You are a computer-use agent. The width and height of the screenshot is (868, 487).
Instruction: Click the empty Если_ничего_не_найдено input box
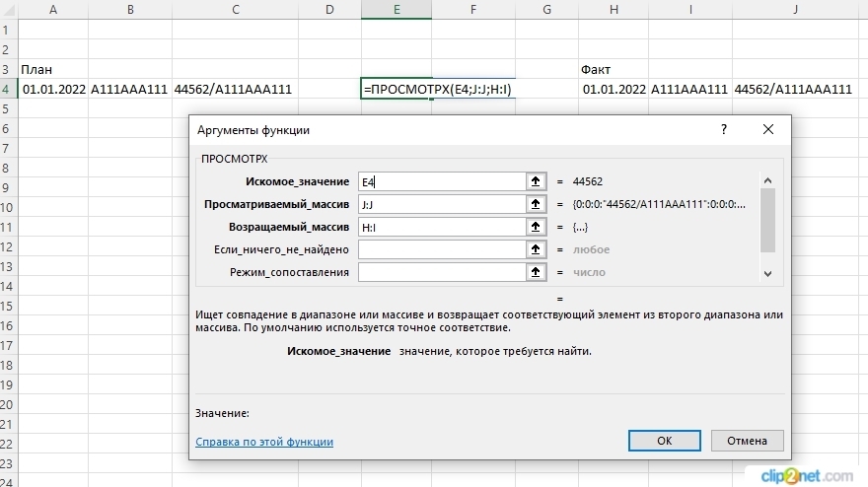(441, 249)
